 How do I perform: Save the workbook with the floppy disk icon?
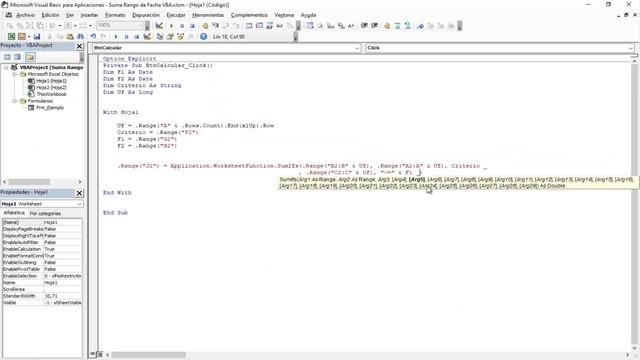click(37, 37)
